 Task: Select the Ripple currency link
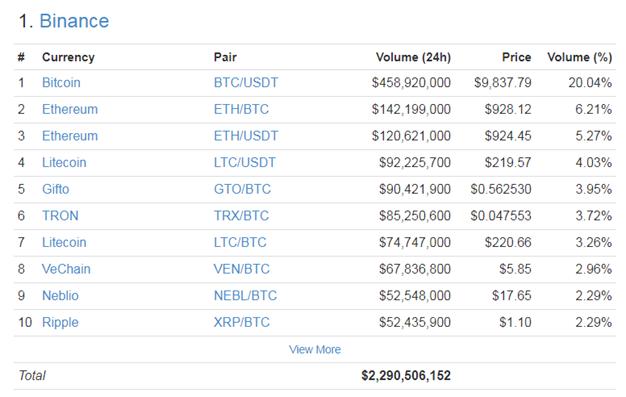pos(60,322)
